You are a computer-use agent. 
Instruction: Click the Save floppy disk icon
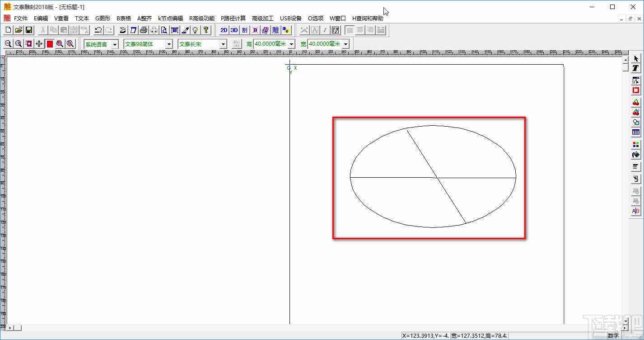pyautogui.click(x=29, y=30)
